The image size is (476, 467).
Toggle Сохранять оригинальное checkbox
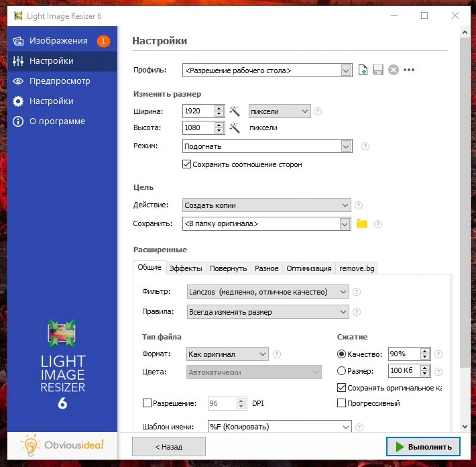tap(341, 388)
